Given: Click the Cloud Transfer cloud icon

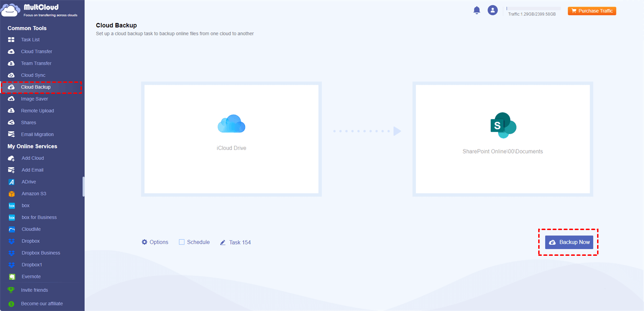Looking at the screenshot, I should coord(11,52).
